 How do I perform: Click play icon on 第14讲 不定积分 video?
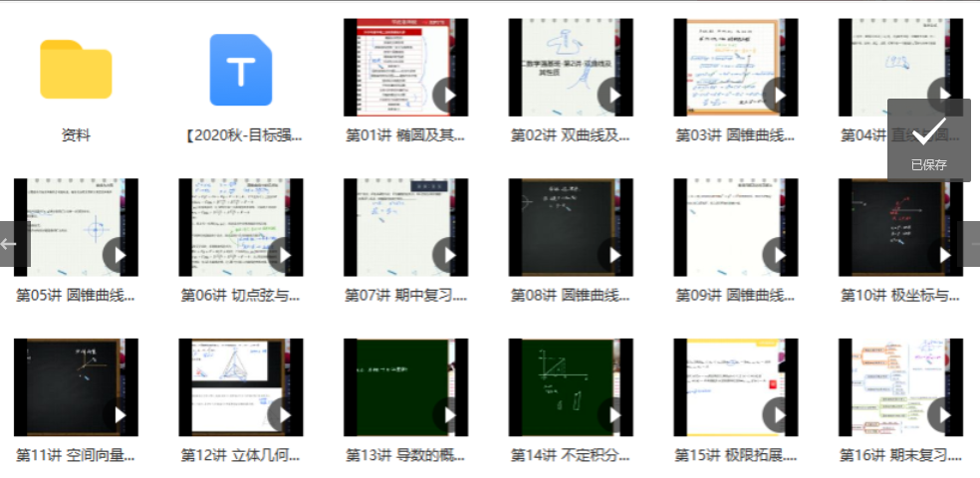(614, 414)
